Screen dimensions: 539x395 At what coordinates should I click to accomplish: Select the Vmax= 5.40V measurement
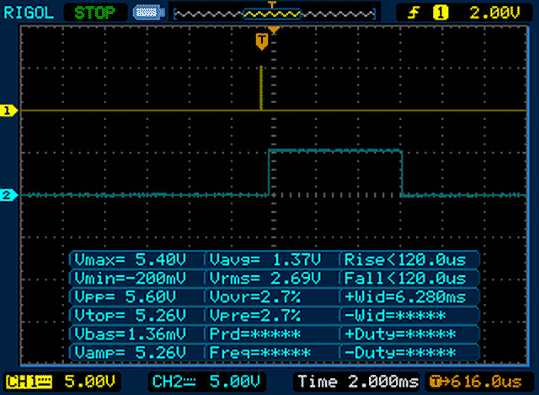[x=130, y=260]
